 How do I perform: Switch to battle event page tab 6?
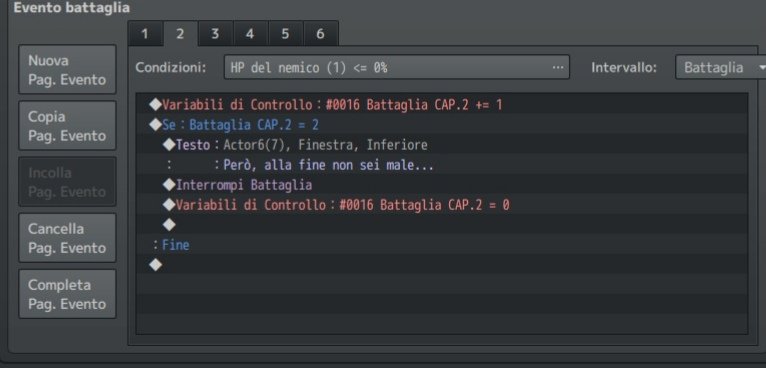(320, 34)
